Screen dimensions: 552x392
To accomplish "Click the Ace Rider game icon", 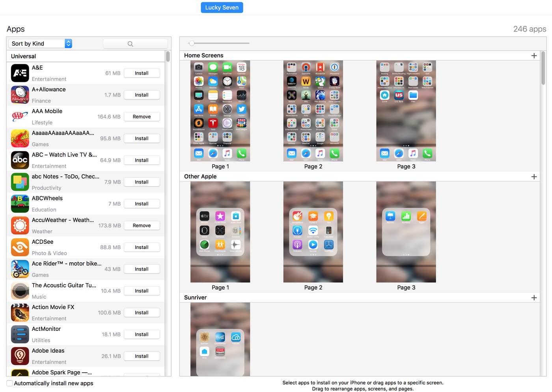I will (x=20, y=269).
